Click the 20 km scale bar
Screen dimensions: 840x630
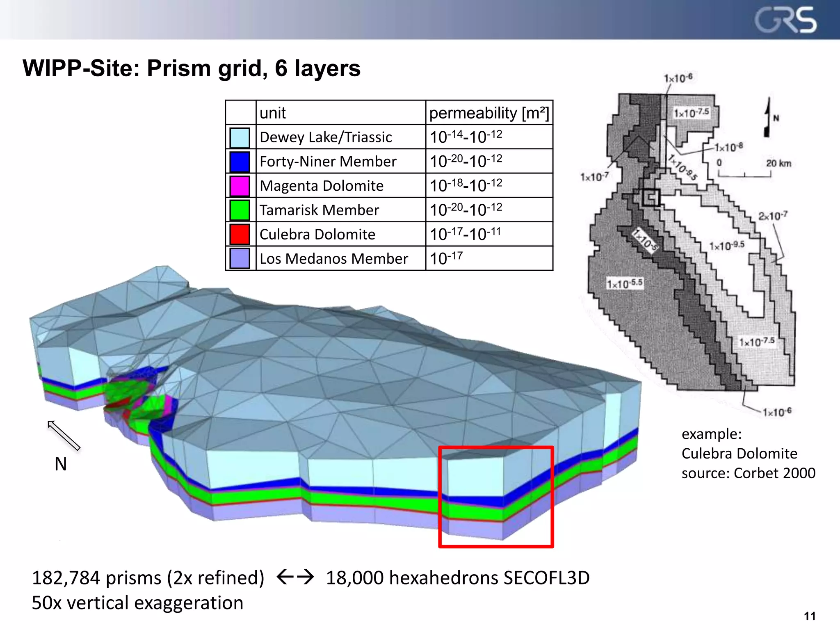click(x=744, y=175)
